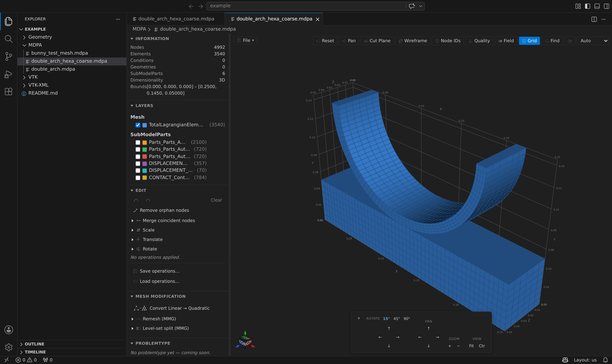This screenshot has height=364, width=612.
Task: Open the File dropdown menu
Action: pyautogui.click(x=245, y=40)
